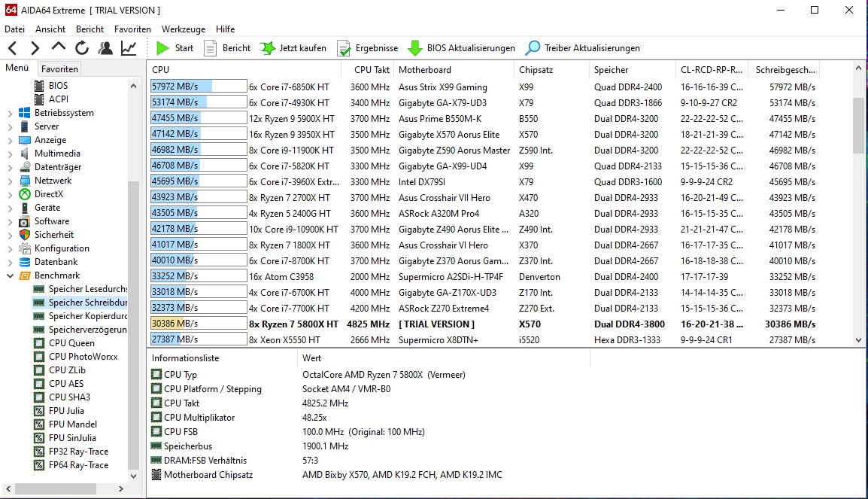
Task: Click Jetzt kaufen in the toolbar
Action: (293, 48)
